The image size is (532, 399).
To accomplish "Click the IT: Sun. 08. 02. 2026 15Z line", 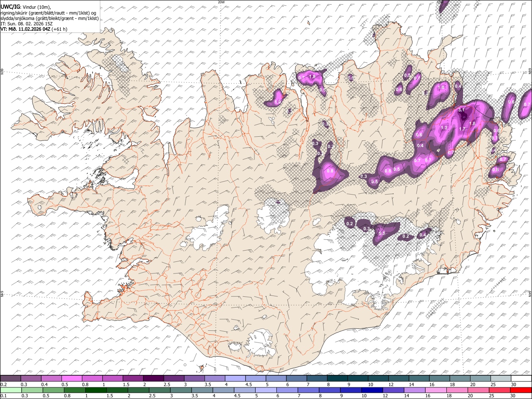I will [27, 24].
